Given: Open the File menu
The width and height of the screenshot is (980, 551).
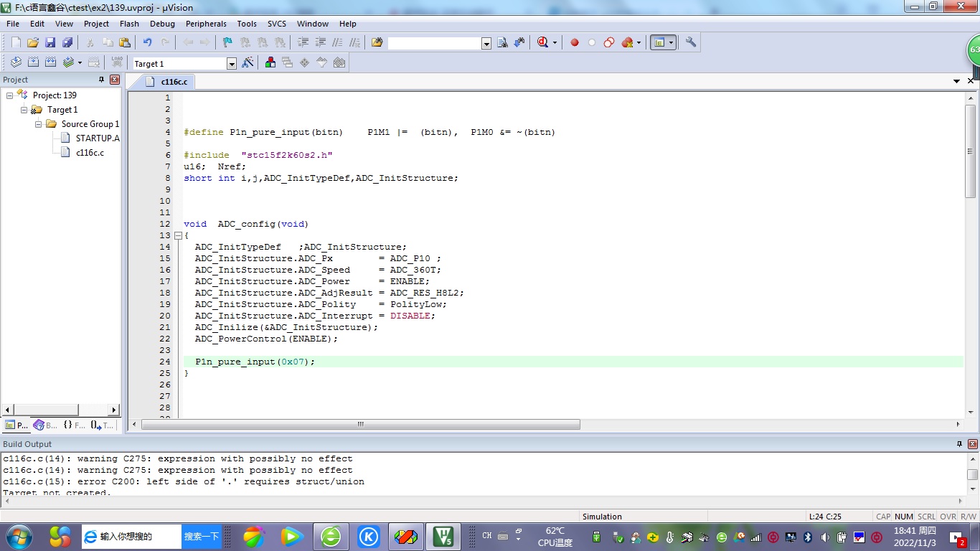Looking at the screenshot, I should [13, 24].
